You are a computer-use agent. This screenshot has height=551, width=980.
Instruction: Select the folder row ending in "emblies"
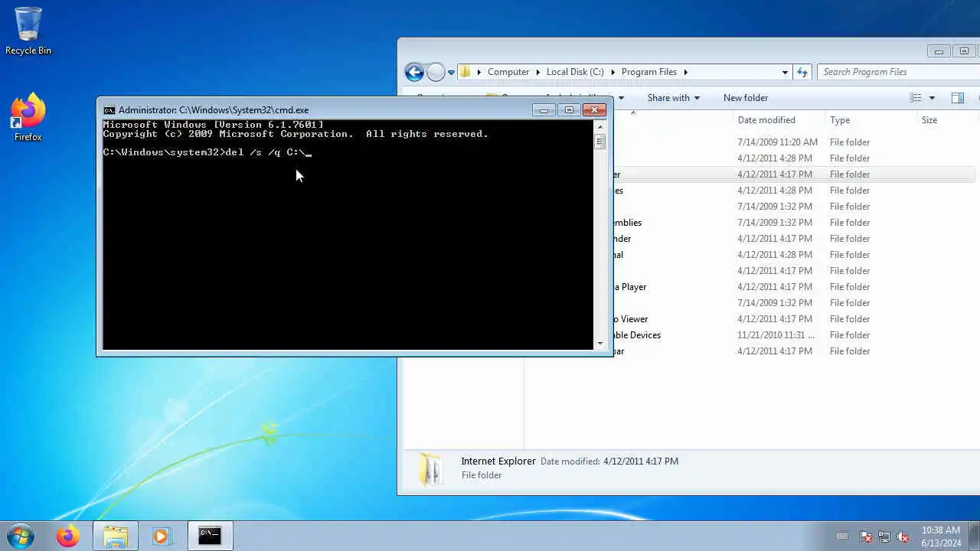[794, 223]
